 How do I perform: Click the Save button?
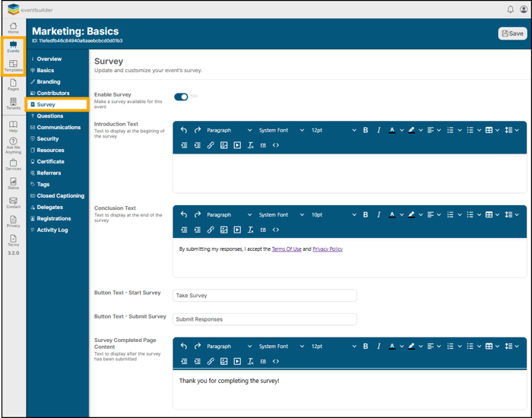(x=512, y=33)
